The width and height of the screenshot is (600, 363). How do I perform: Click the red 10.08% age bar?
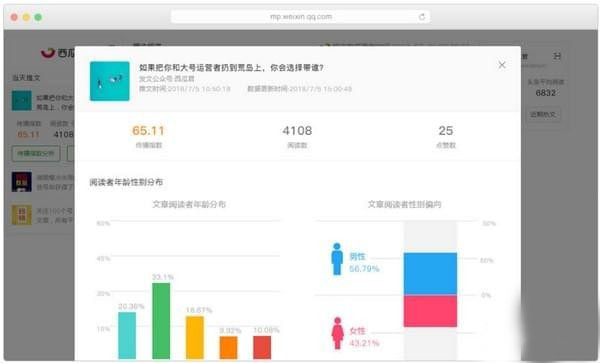[x=262, y=347]
